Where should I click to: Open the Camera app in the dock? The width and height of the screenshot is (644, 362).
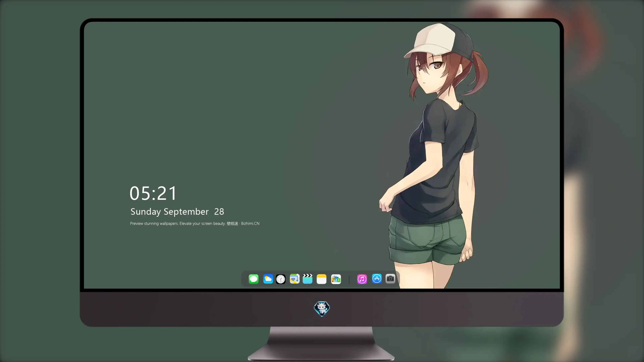point(390,279)
